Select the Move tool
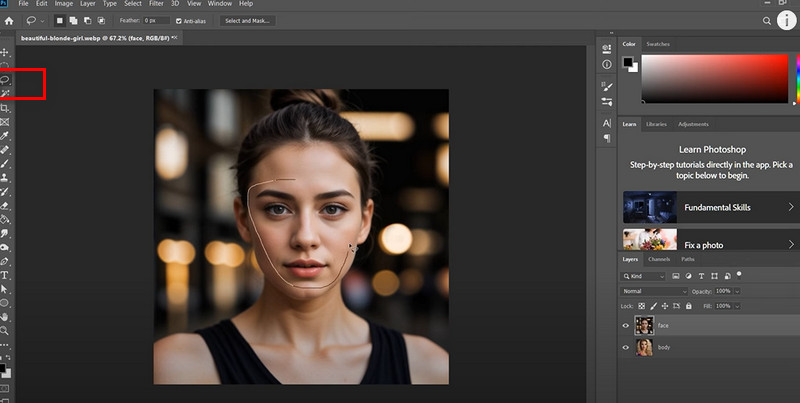This screenshot has width=800, height=403. coord(5,53)
